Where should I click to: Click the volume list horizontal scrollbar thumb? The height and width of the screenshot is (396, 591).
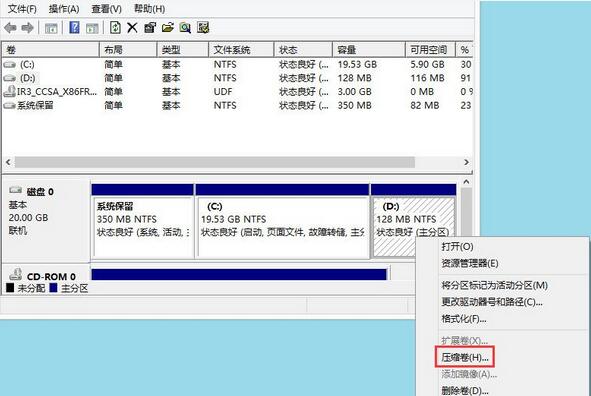pos(214,162)
